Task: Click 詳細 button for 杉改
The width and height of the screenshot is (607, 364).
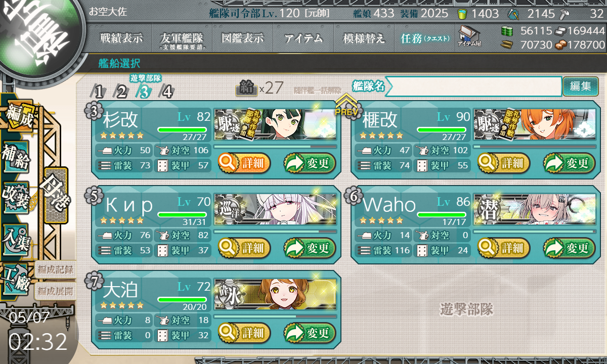Action: click(245, 163)
